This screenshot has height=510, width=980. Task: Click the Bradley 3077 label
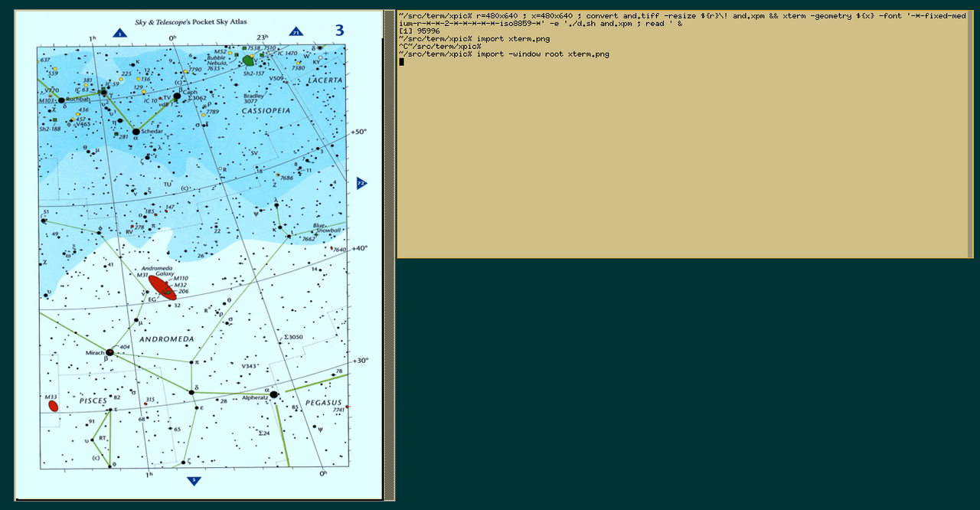tap(253, 99)
